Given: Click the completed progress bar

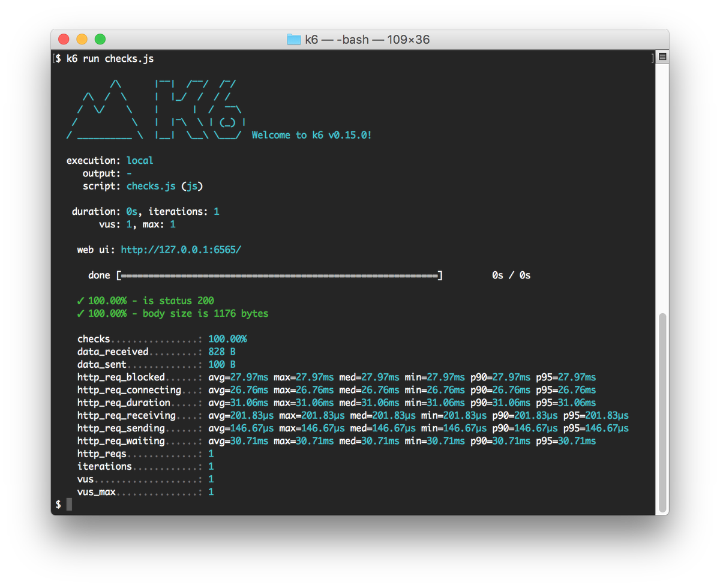Looking at the screenshot, I should pos(280,275).
